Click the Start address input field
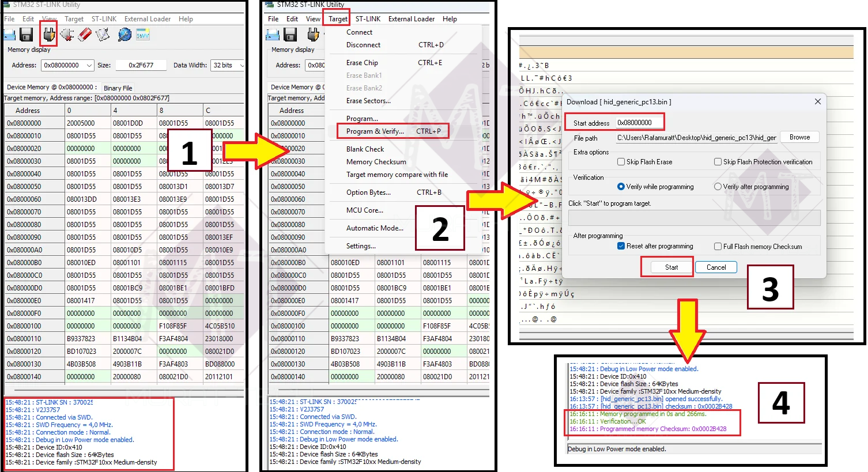Viewport: 868px width, 472px height. click(639, 123)
